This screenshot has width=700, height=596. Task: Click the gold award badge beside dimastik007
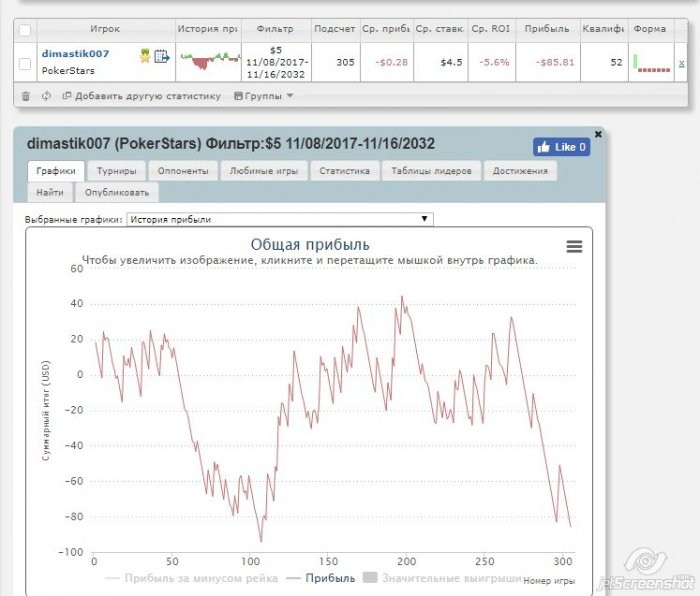[145, 57]
